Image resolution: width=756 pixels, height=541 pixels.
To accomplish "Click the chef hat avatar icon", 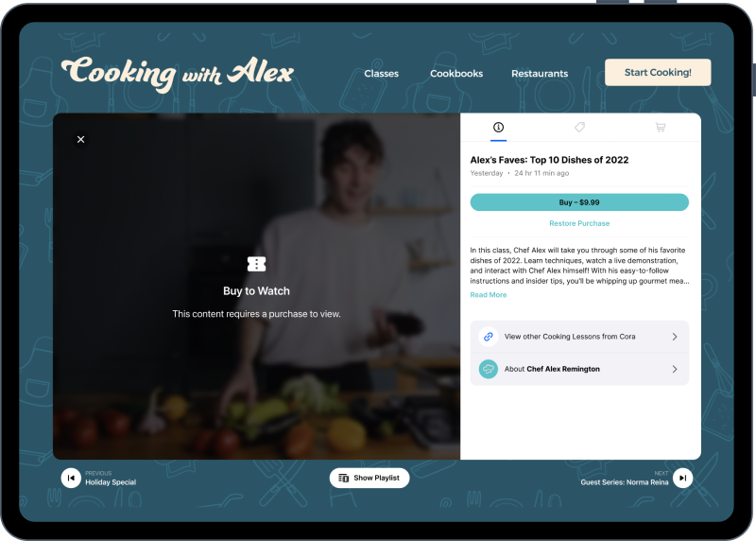I will [x=489, y=369].
